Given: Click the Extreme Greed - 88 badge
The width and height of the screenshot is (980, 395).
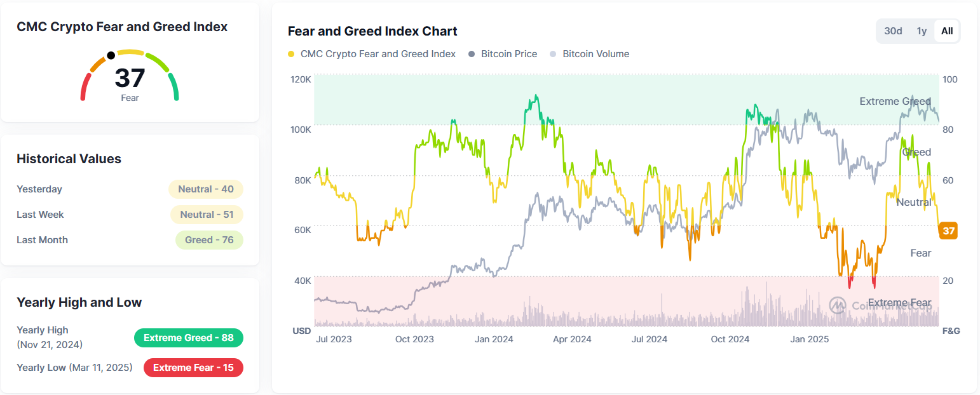Looking at the screenshot, I should [x=189, y=338].
